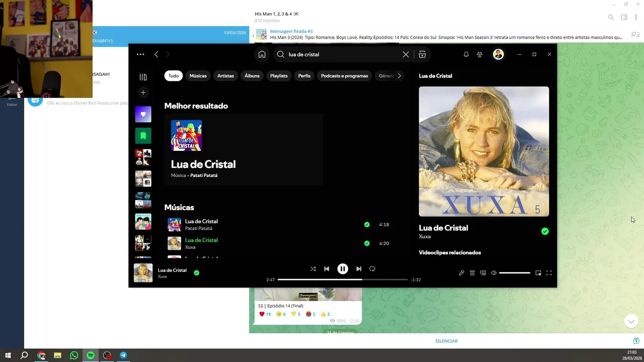Show more filter chips with right arrow

point(399,76)
